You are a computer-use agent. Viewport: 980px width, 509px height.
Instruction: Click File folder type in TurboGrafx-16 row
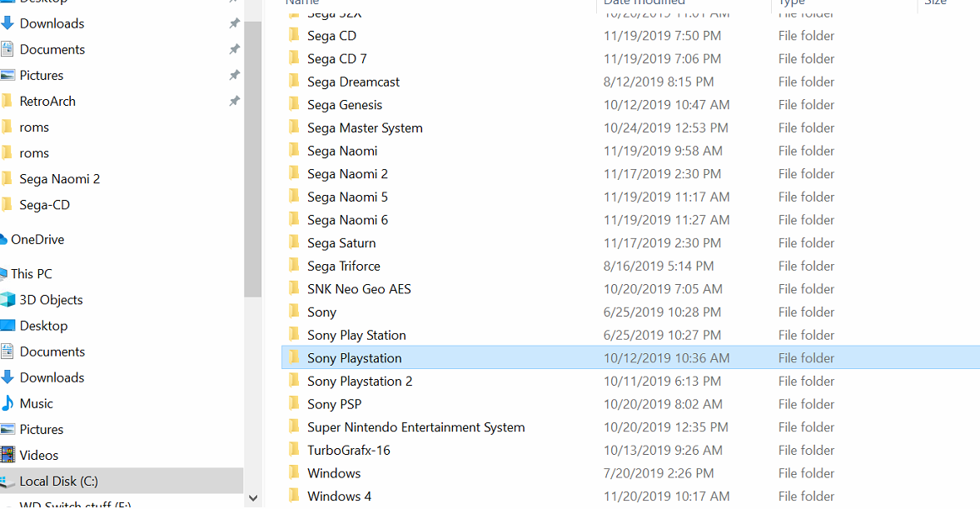[x=806, y=450]
